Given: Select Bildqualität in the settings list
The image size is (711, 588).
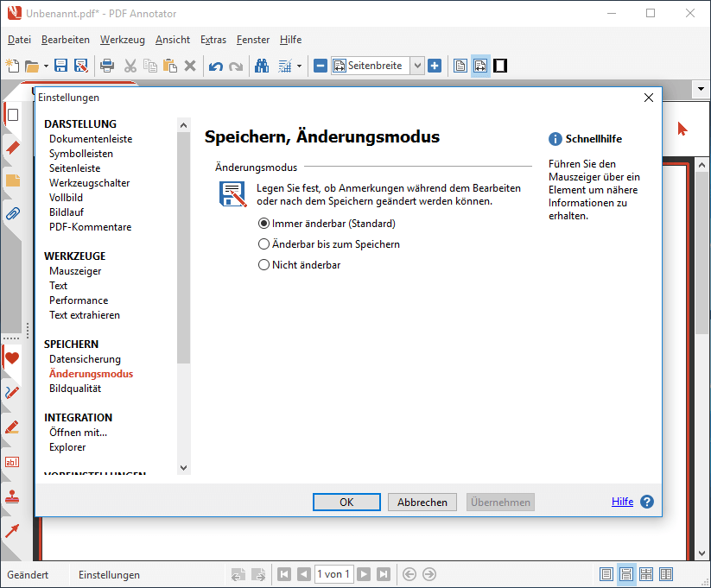Looking at the screenshot, I should pyautogui.click(x=75, y=389).
